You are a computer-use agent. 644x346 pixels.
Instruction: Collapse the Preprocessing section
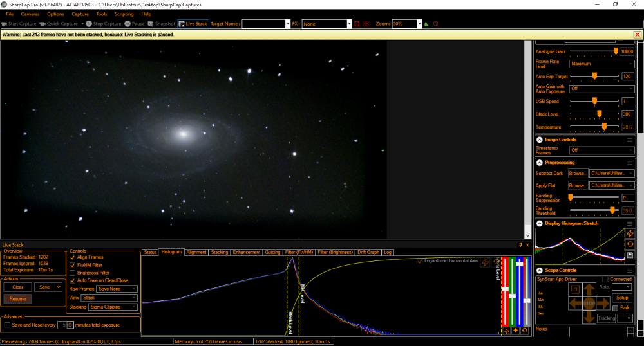[540, 163]
